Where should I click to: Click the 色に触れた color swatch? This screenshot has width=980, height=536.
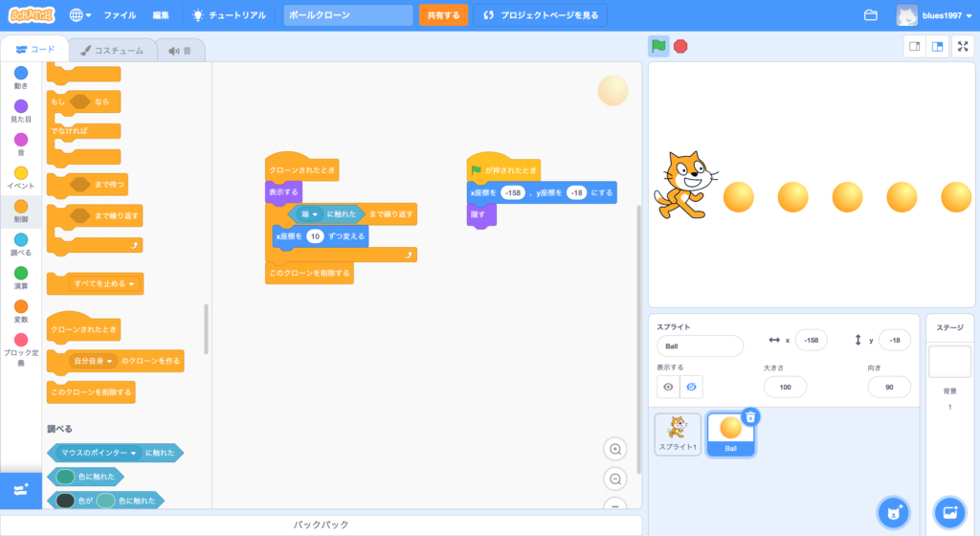65,477
